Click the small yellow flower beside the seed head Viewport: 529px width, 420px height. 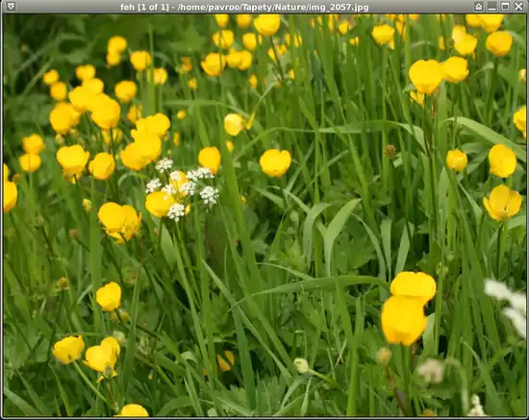click(457, 161)
